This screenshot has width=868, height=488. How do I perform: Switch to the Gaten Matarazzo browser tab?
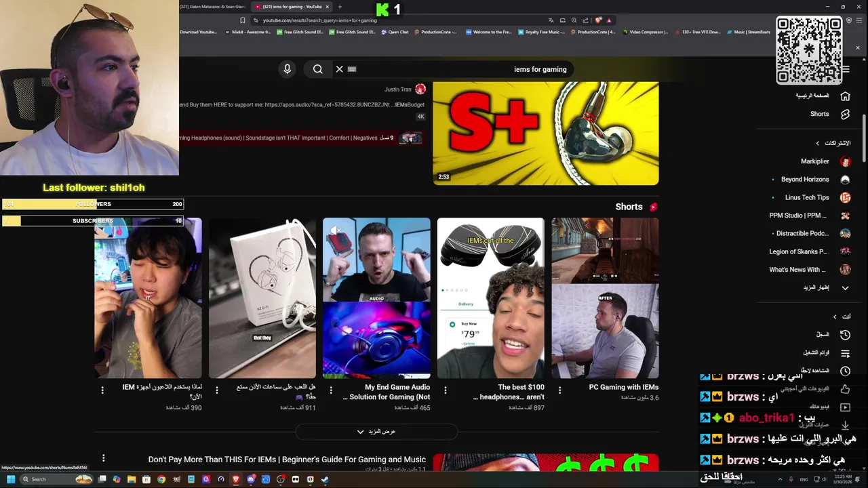click(211, 7)
